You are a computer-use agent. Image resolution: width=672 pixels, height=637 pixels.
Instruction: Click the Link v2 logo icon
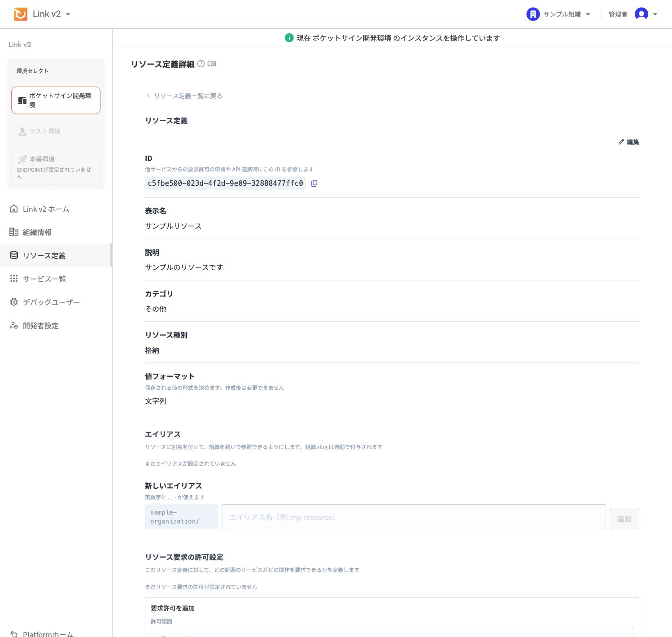(x=20, y=14)
